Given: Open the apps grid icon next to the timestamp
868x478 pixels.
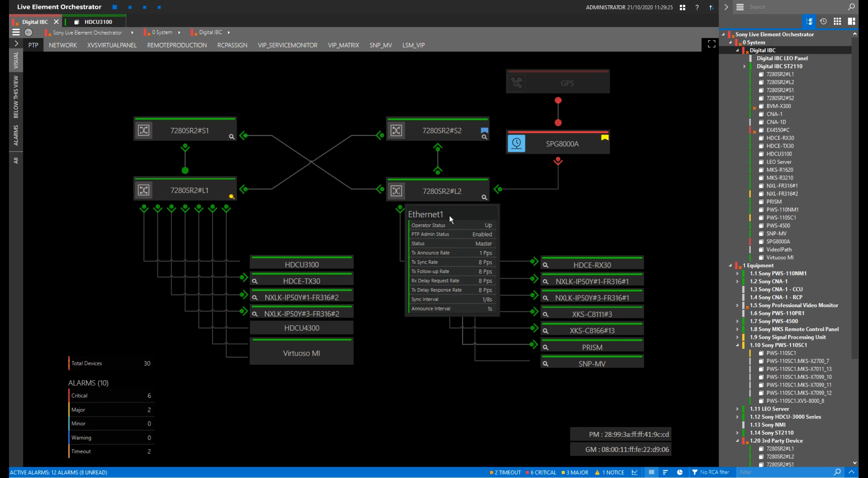Looking at the screenshot, I should [x=683, y=7].
